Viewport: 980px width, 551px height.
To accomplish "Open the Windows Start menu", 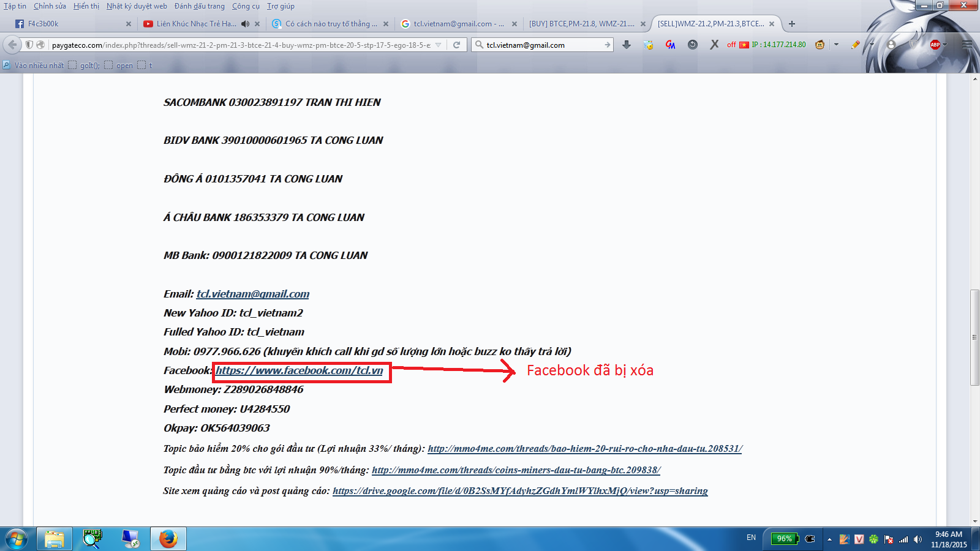I will point(16,539).
